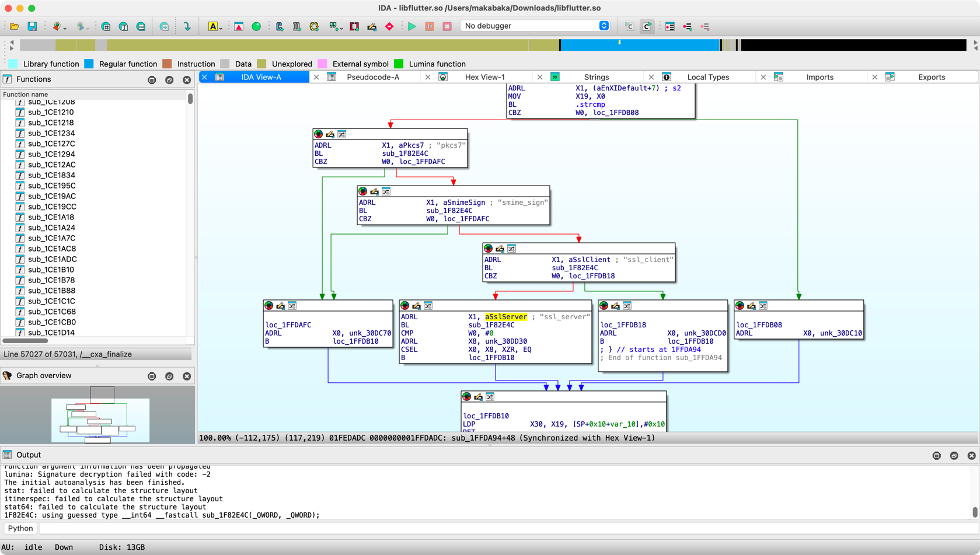Click the red triangle toolbar icon
980x555 pixels.
pyautogui.click(x=239, y=26)
